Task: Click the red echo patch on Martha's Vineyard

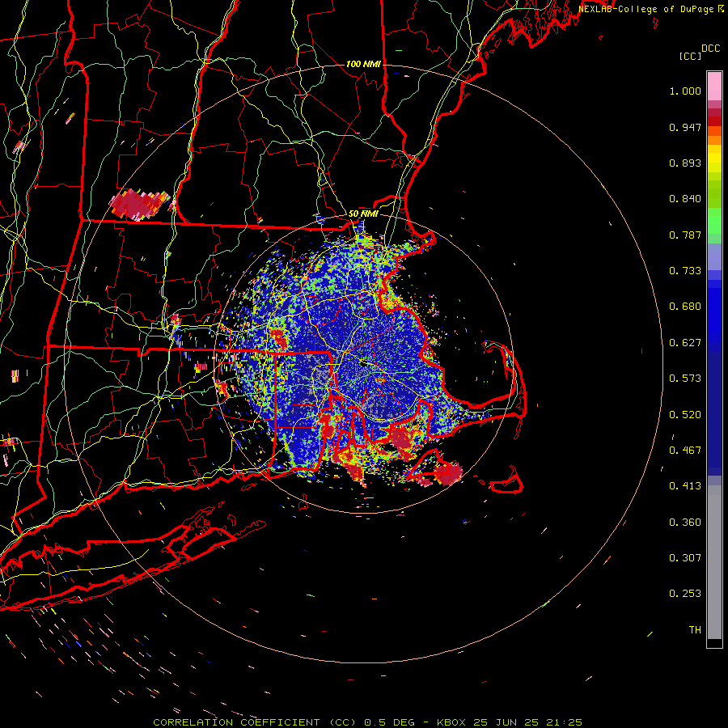Action: coord(448,473)
